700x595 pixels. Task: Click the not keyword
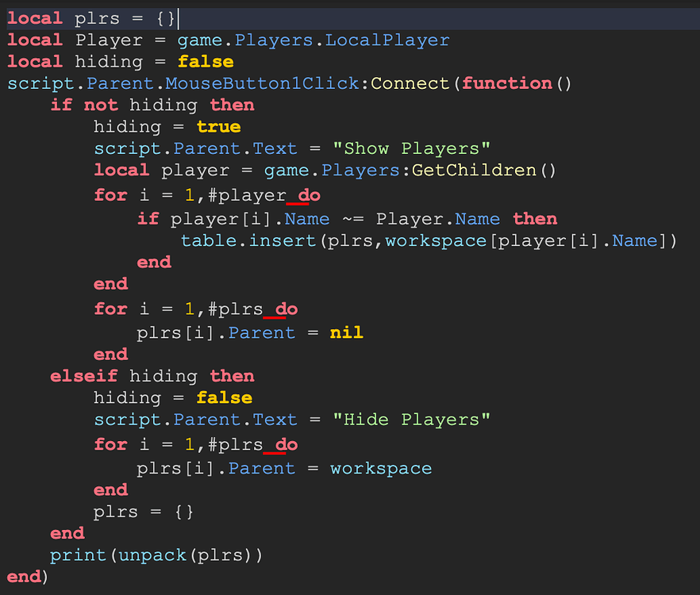pyautogui.click(x=101, y=106)
